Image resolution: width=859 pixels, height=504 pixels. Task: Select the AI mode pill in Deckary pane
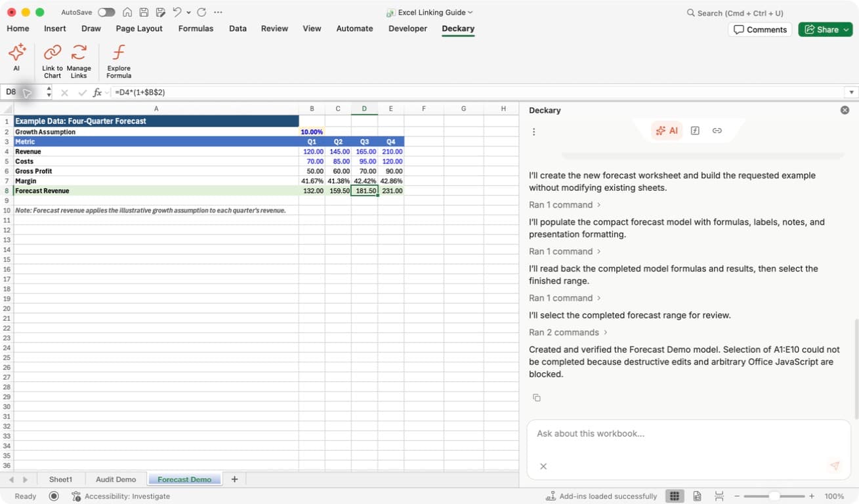coord(667,131)
